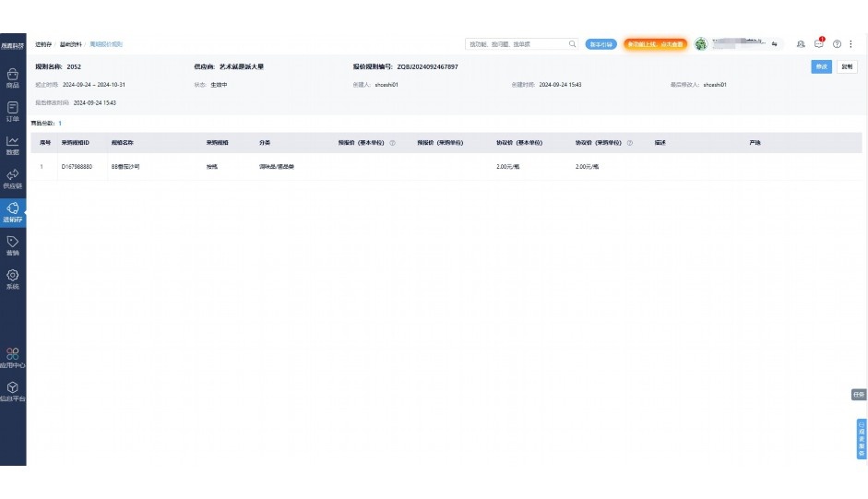Click 进销存 in the breadcrumb
Image resolution: width=868 pixels, height=499 pixels.
point(42,44)
